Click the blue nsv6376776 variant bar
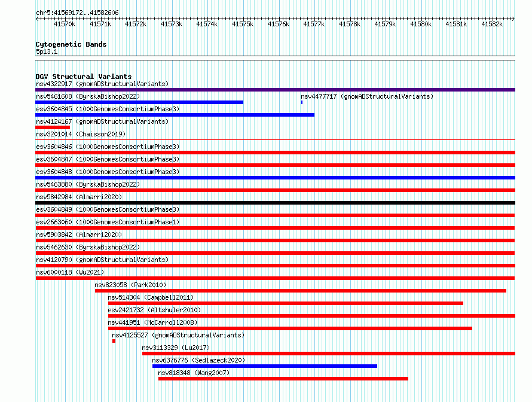 (x=265, y=366)
